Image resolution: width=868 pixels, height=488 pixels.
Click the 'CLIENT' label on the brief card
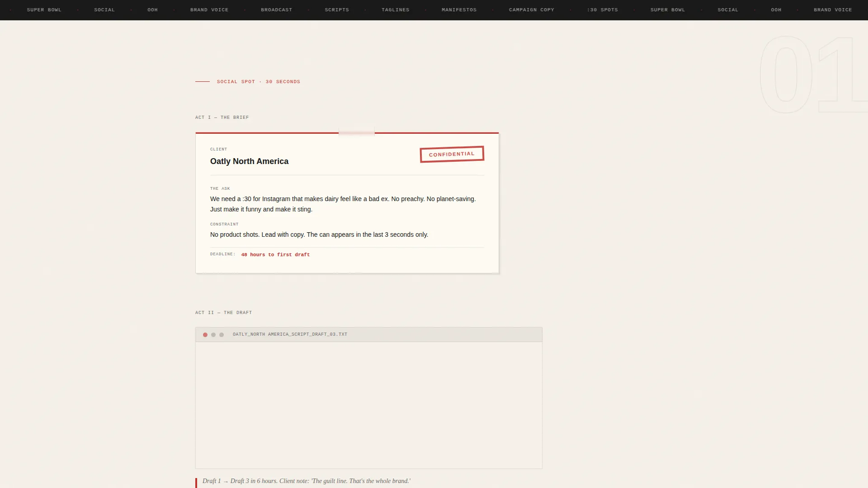click(x=219, y=149)
